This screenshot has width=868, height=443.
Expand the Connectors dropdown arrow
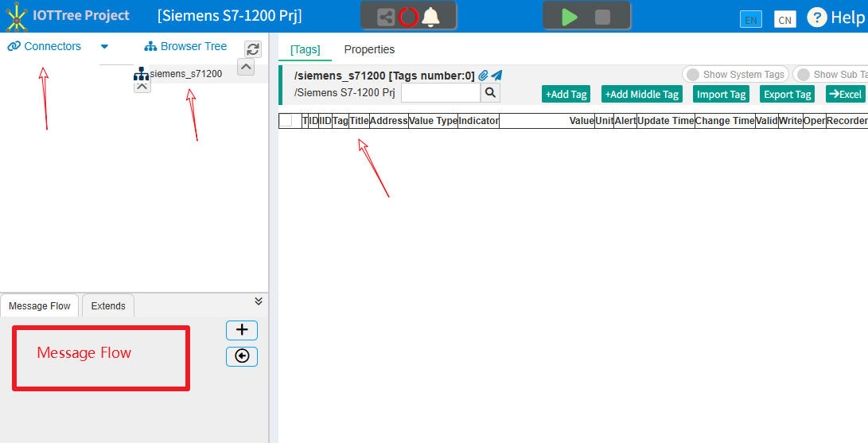[104, 46]
